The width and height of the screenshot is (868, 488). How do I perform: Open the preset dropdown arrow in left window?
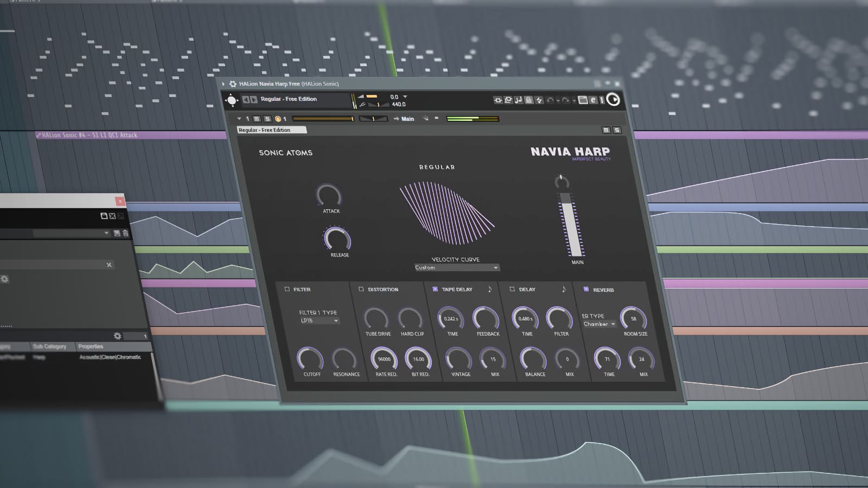pyautogui.click(x=106, y=233)
